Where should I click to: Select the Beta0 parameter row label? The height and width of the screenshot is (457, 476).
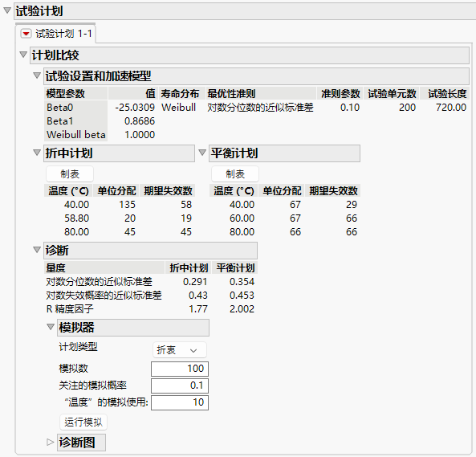point(60,107)
